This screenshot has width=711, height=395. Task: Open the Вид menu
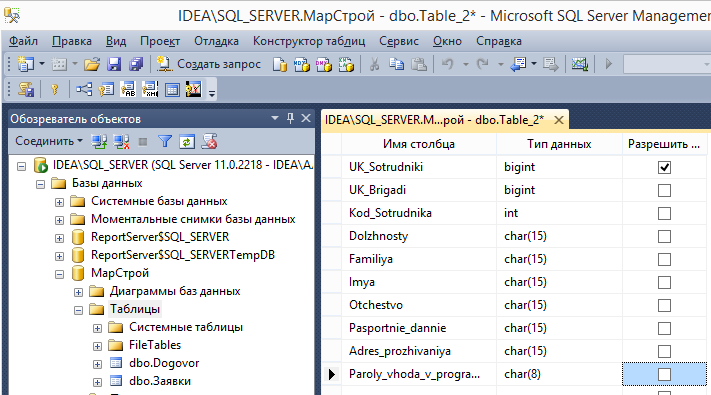pos(116,41)
